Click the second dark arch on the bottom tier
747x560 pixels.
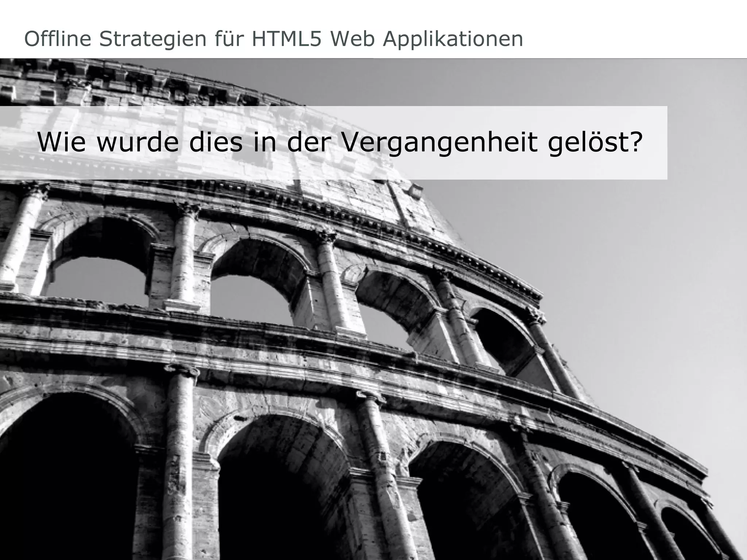(x=285, y=492)
